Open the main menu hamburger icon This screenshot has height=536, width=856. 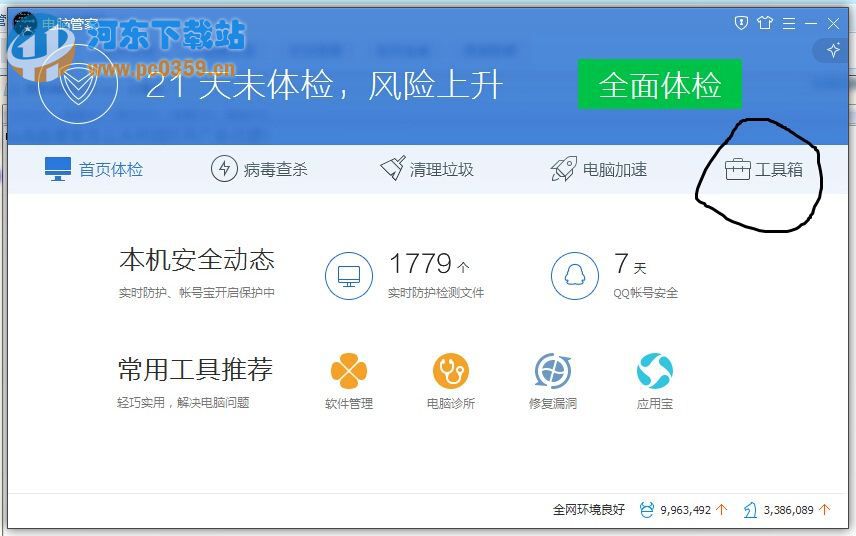789,22
